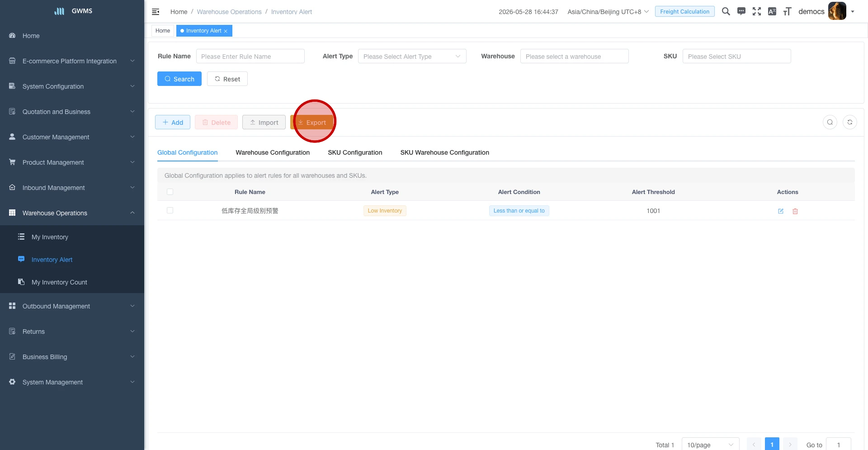Click the democs user avatar
Viewport: 868px width, 450px height.
837,11
